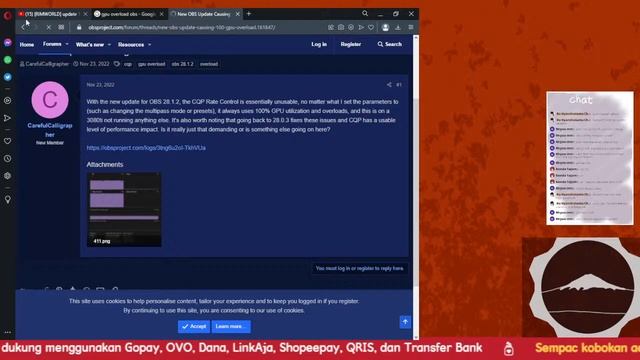Open Twitter in the Opera sidebar
This screenshot has height=360, width=640.
pos(8,77)
